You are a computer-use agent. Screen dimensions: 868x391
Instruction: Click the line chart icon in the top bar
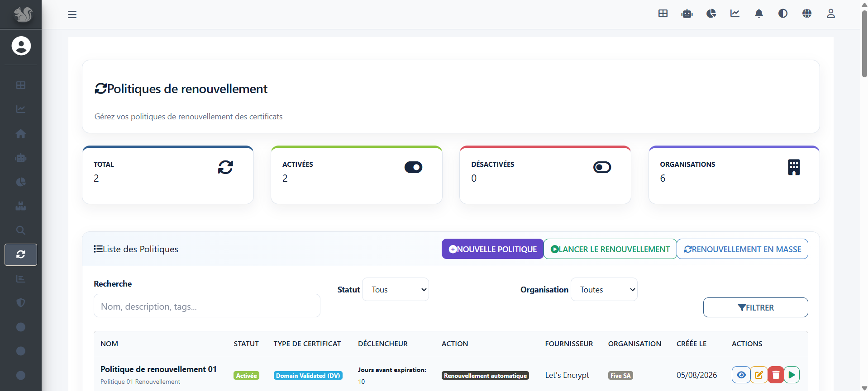(735, 14)
